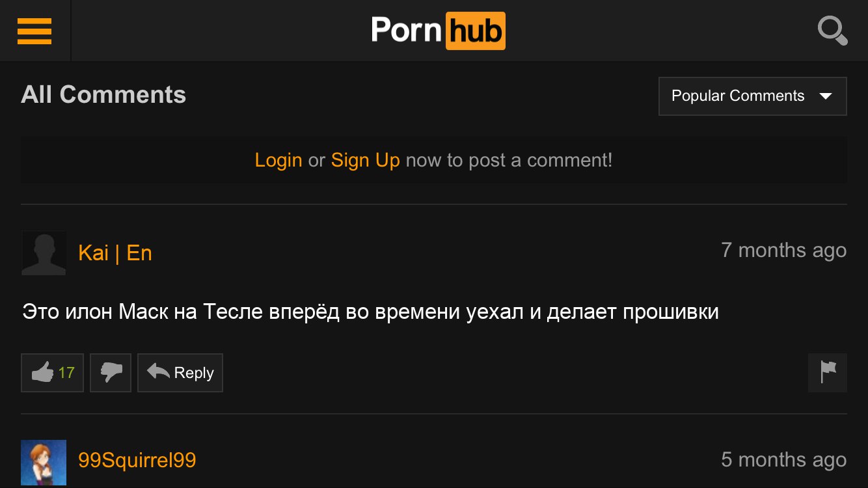Select the '5 months ago' timestamp
868x488 pixels.
784,460
